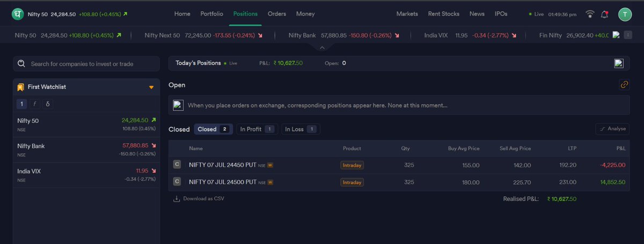Open News section
644x244 pixels.
(477, 14)
